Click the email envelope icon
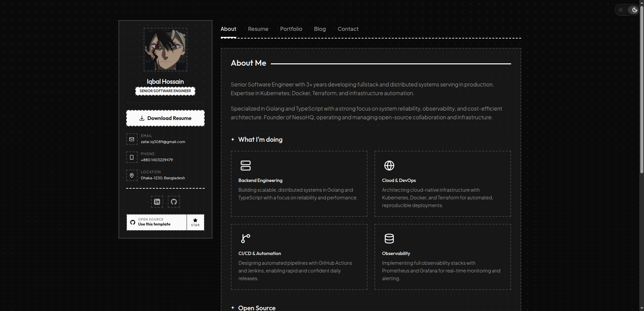This screenshot has width=644, height=311. 132,139
